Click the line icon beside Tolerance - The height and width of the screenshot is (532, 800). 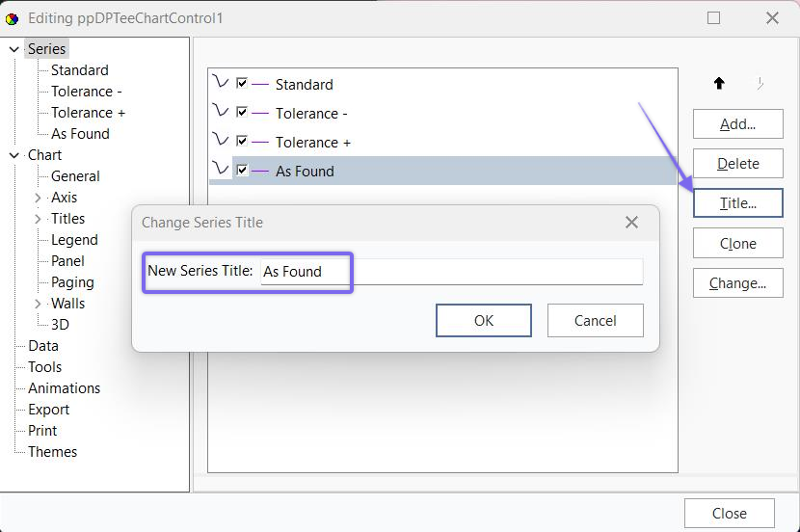(x=221, y=112)
